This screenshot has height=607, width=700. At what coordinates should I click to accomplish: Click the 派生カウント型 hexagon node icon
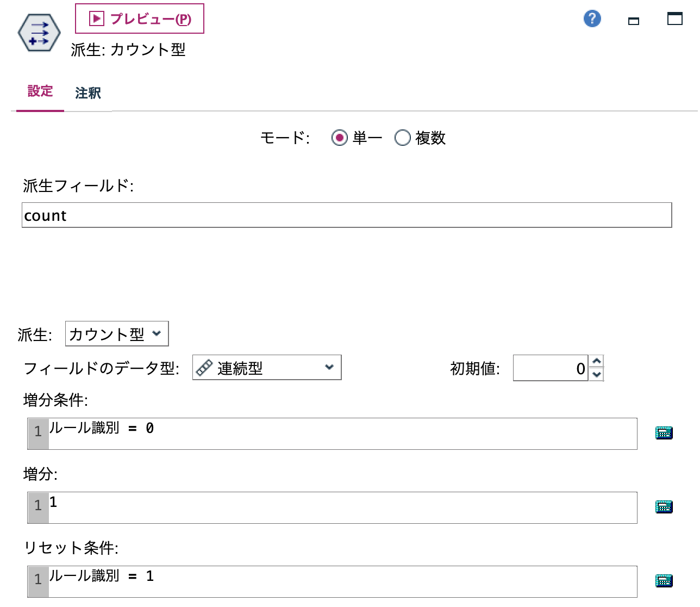38,33
